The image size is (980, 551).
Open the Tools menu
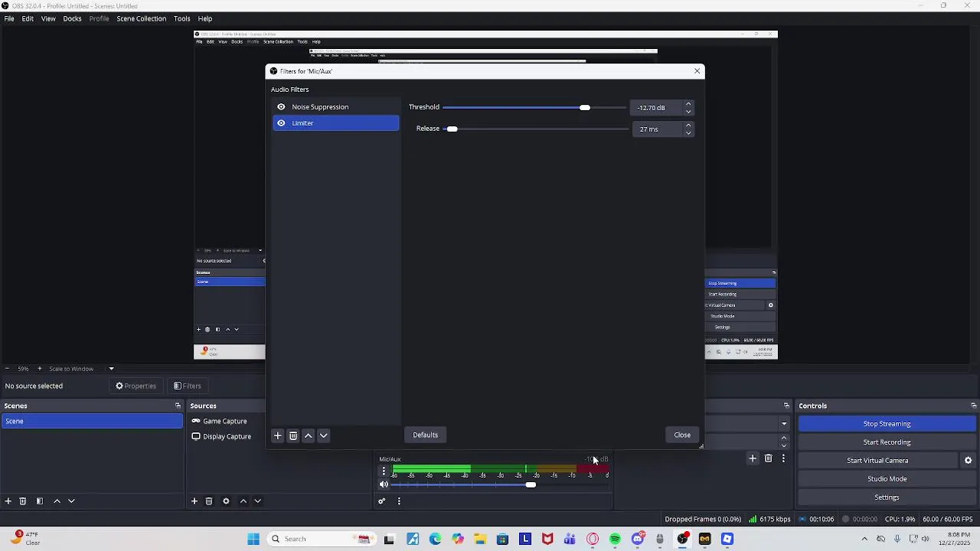[181, 18]
